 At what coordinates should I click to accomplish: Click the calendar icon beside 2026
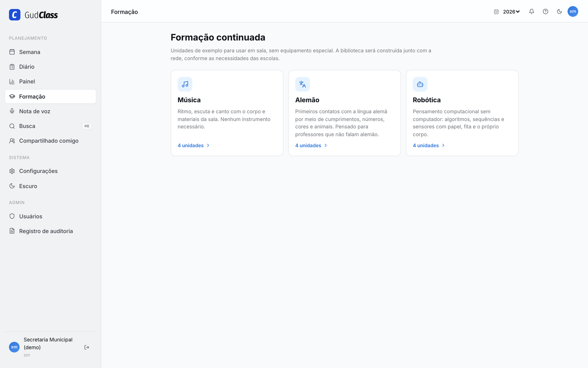click(496, 12)
